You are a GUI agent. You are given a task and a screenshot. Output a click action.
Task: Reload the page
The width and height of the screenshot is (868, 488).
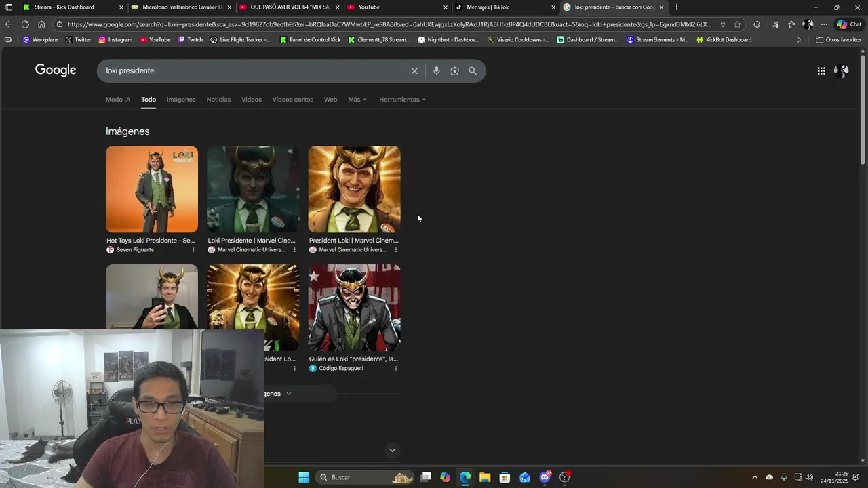click(25, 24)
